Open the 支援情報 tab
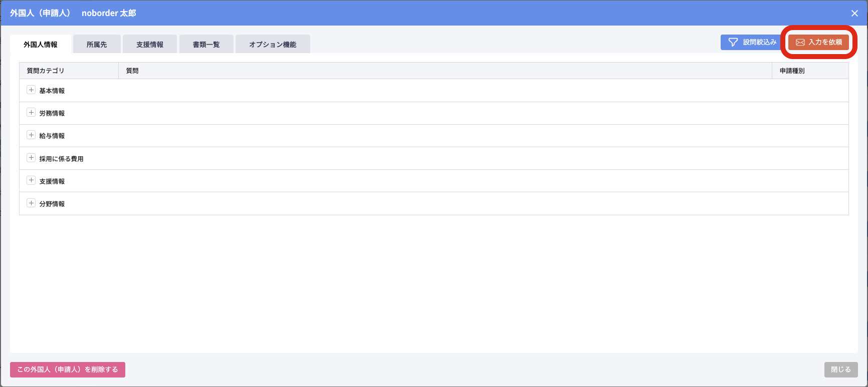Screen dimensions: 868x387 click(x=150, y=45)
